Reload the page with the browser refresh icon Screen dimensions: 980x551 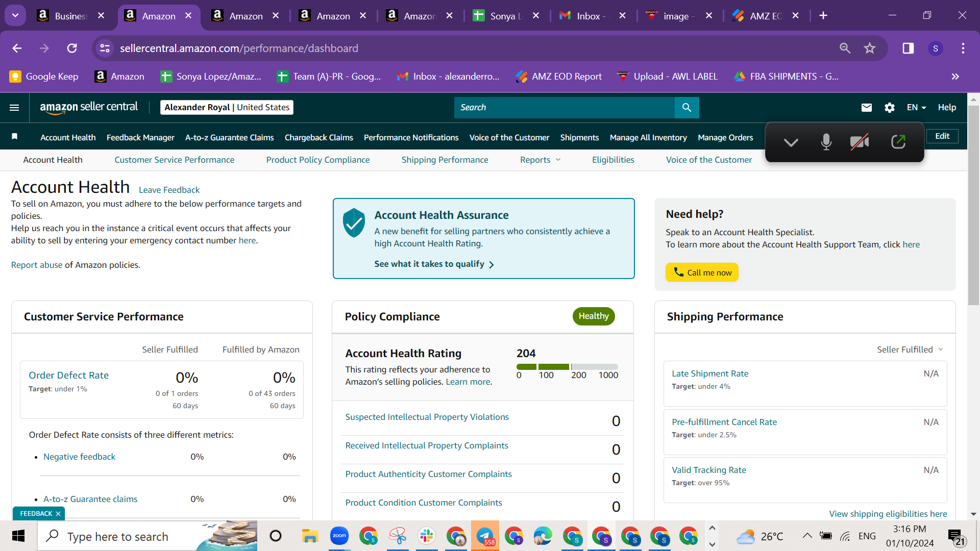(x=72, y=48)
